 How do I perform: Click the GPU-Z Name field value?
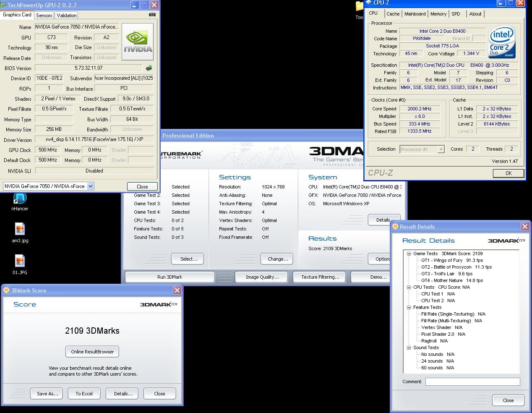point(77,27)
